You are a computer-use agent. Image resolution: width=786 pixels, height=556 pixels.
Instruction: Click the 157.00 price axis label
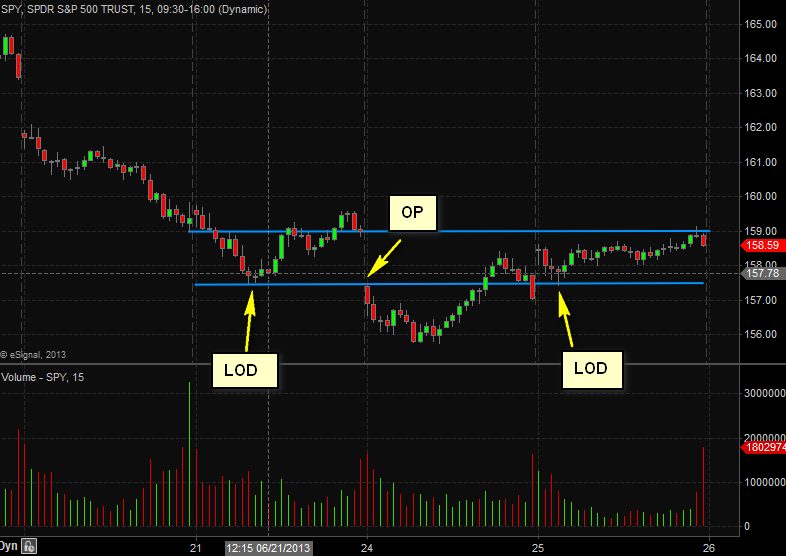click(x=760, y=300)
